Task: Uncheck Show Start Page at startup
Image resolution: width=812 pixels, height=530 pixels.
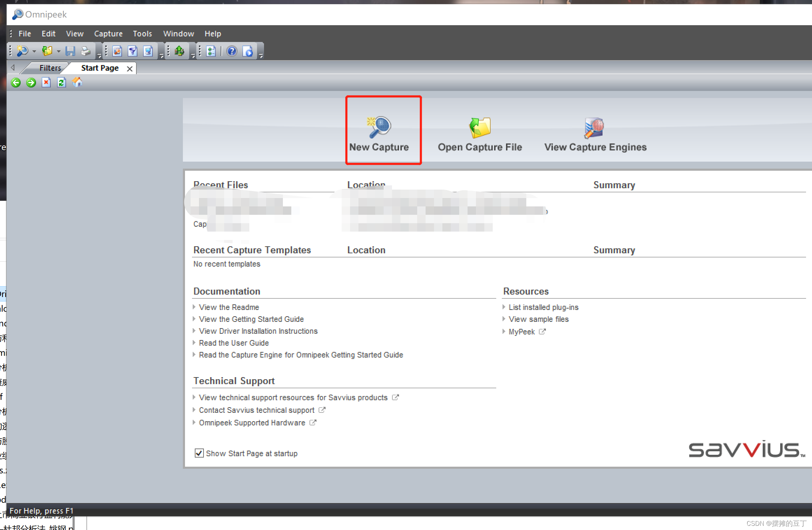Action: (x=199, y=453)
